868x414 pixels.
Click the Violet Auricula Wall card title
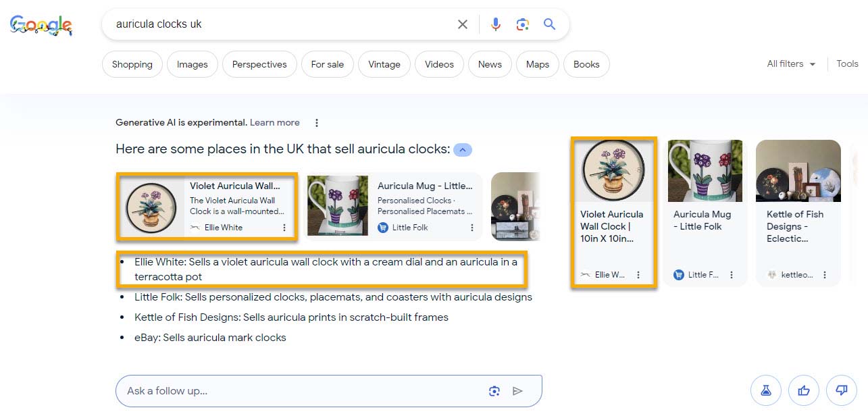(234, 186)
